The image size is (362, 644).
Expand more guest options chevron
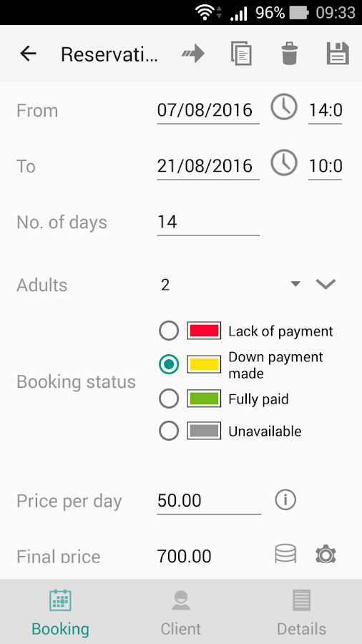click(x=326, y=284)
